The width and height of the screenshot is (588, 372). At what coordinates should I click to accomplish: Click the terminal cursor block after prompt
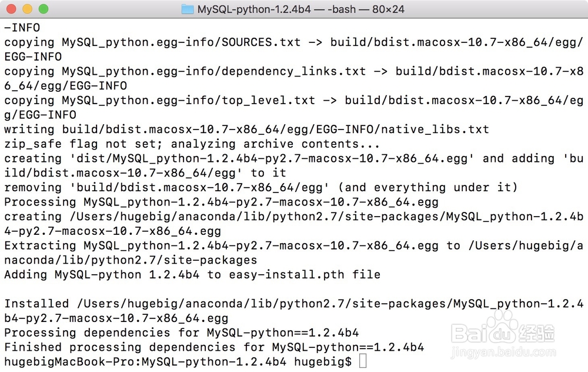pyautogui.click(x=363, y=361)
